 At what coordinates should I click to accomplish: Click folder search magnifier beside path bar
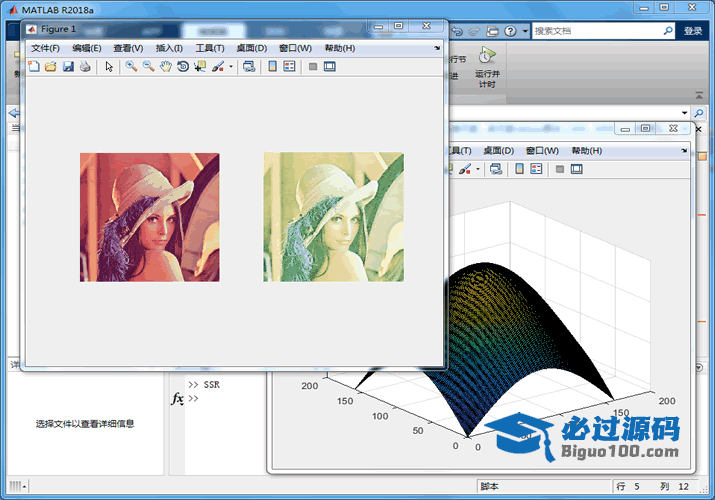[x=699, y=113]
